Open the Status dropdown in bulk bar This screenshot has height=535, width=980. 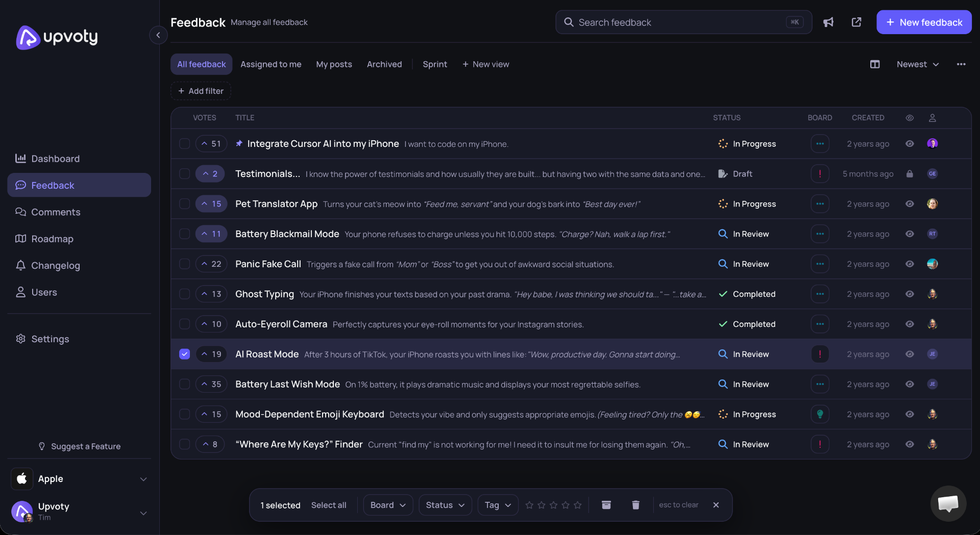tap(445, 505)
